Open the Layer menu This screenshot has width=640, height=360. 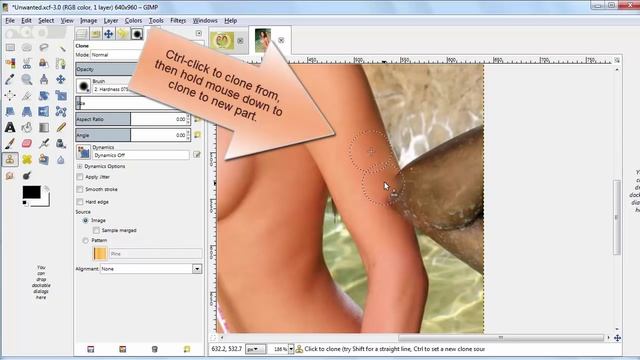(x=110, y=20)
